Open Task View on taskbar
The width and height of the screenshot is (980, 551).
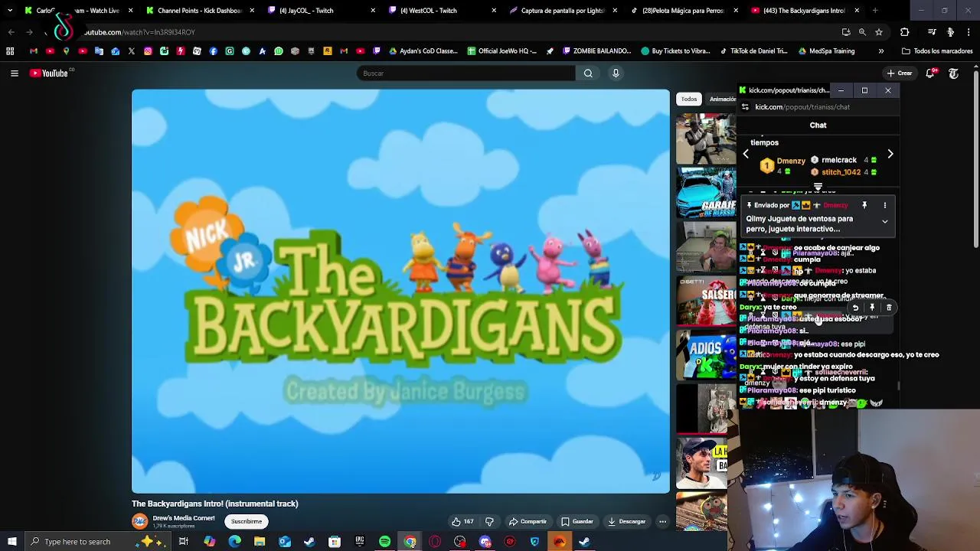tap(184, 542)
